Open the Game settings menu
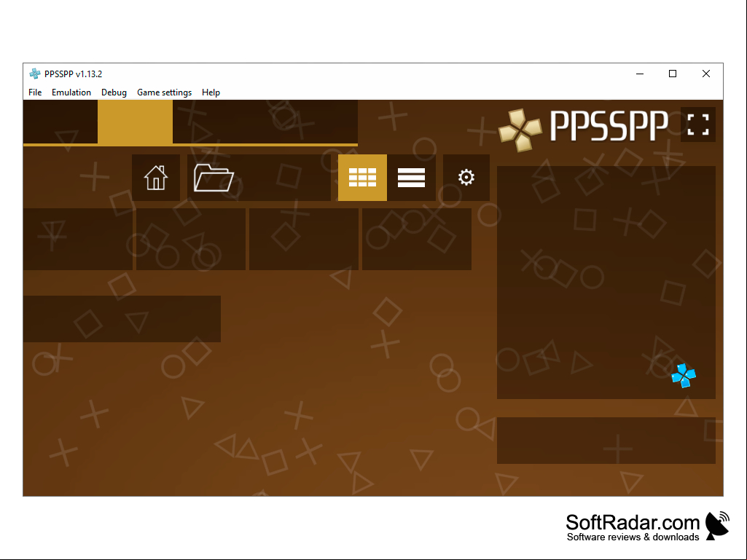The height and width of the screenshot is (560, 747). tap(165, 92)
